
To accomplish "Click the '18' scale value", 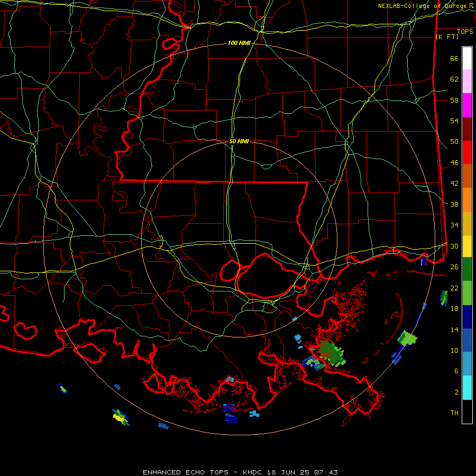I will point(454,309).
